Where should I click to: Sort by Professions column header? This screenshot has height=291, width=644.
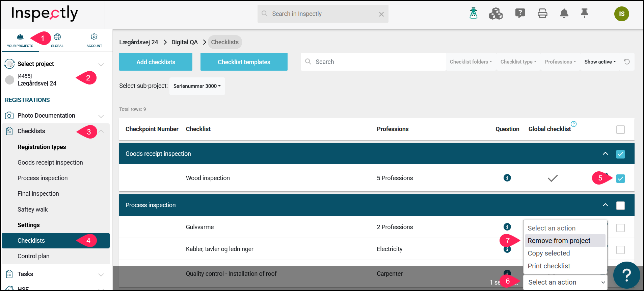393,129
